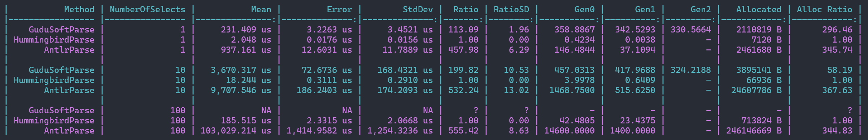Click the allocated value 2110819 B
This screenshot has height=140, width=868.
point(759,30)
